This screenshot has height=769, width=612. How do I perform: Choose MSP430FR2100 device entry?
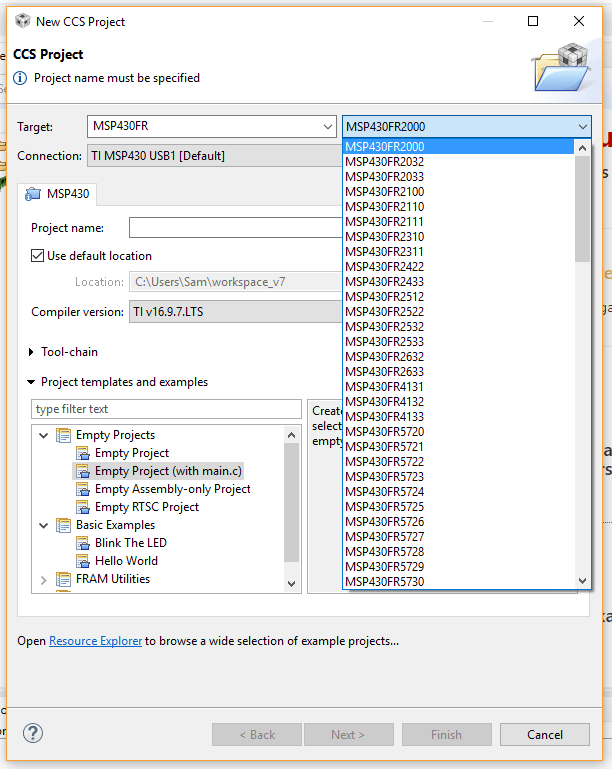459,192
